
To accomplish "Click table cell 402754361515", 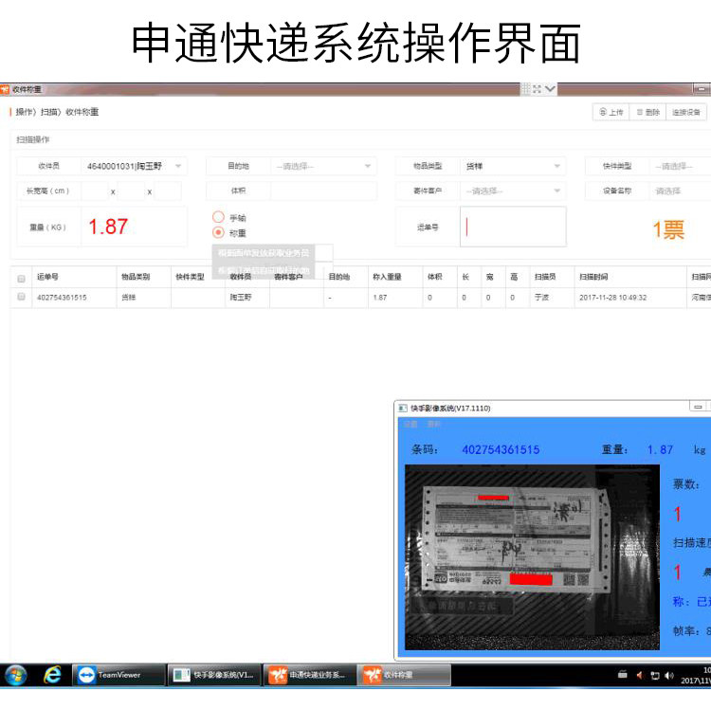I will click(62, 298).
